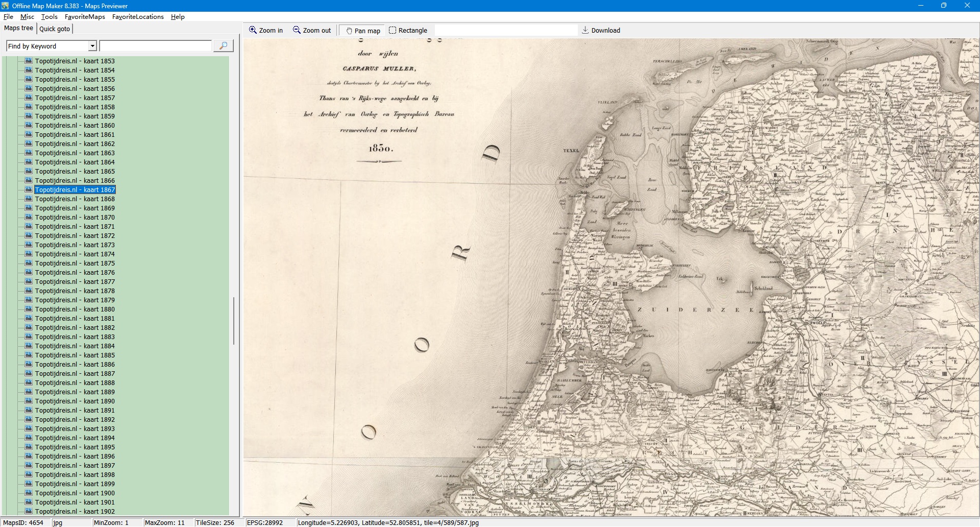Click the map icon beside kaart 1902
The width and height of the screenshot is (980, 527).
[x=29, y=511]
